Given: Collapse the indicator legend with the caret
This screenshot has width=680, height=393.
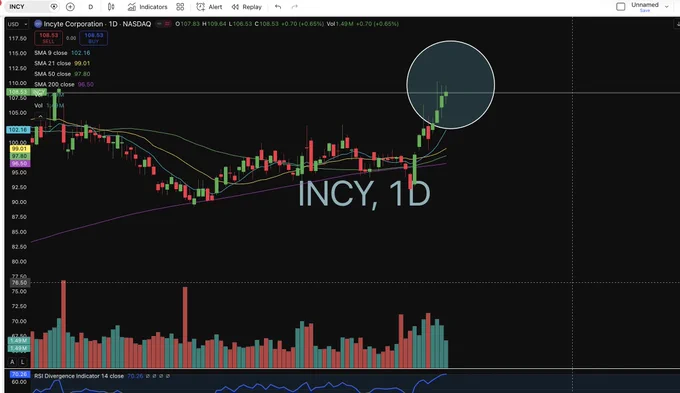Looking at the screenshot, I should point(40,116).
